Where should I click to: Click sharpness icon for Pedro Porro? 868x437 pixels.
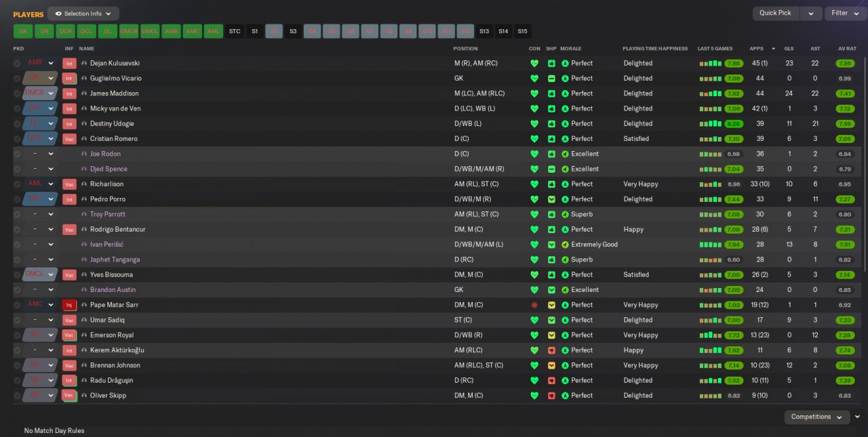(552, 199)
